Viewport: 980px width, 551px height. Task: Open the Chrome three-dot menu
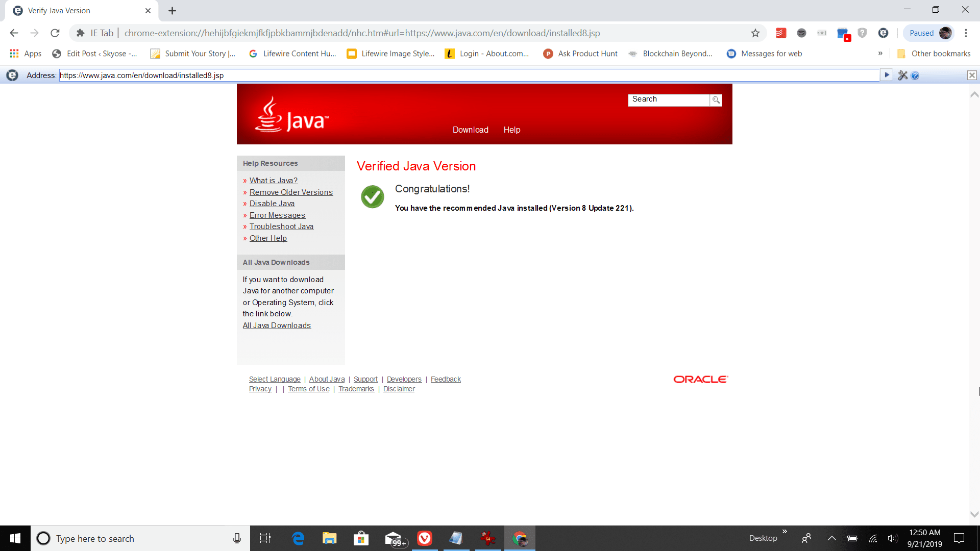(966, 33)
